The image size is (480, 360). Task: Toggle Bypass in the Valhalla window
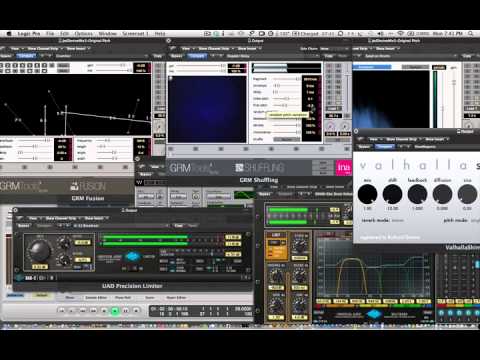[x=364, y=146]
